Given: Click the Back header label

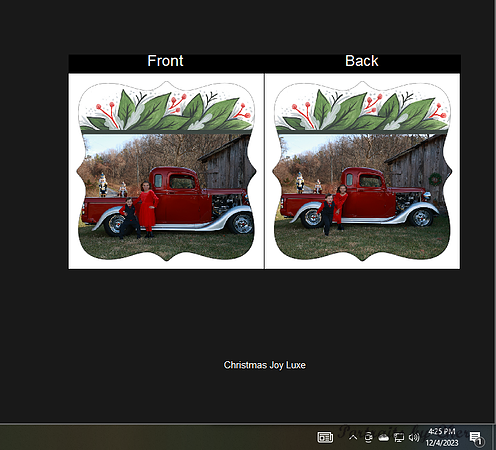Looking at the screenshot, I should 362,61.
